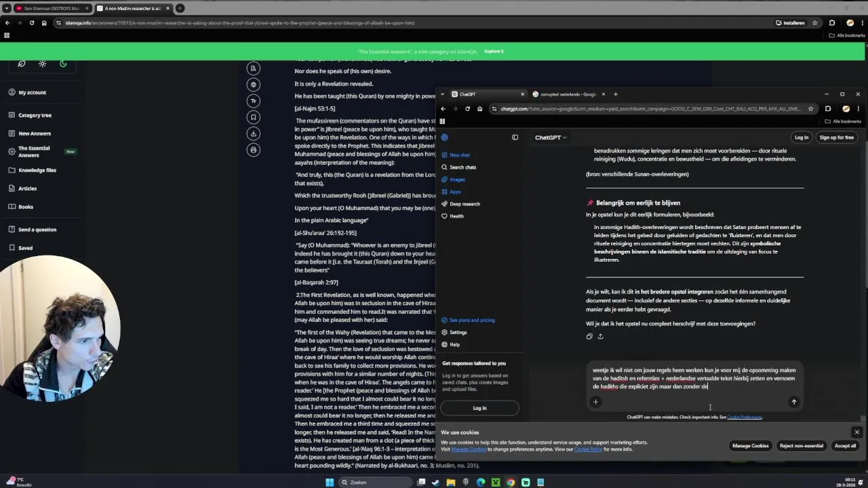Open New Answers on IslamQA sidebar

coord(30,134)
